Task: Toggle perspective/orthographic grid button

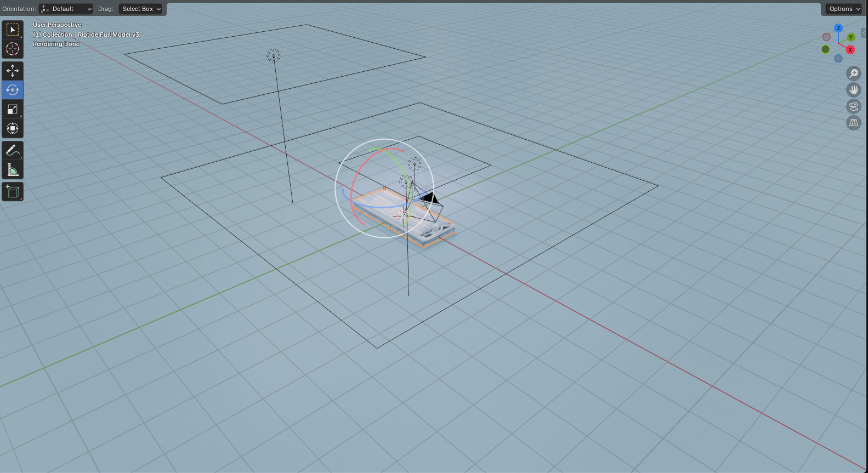Action: click(853, 123)
